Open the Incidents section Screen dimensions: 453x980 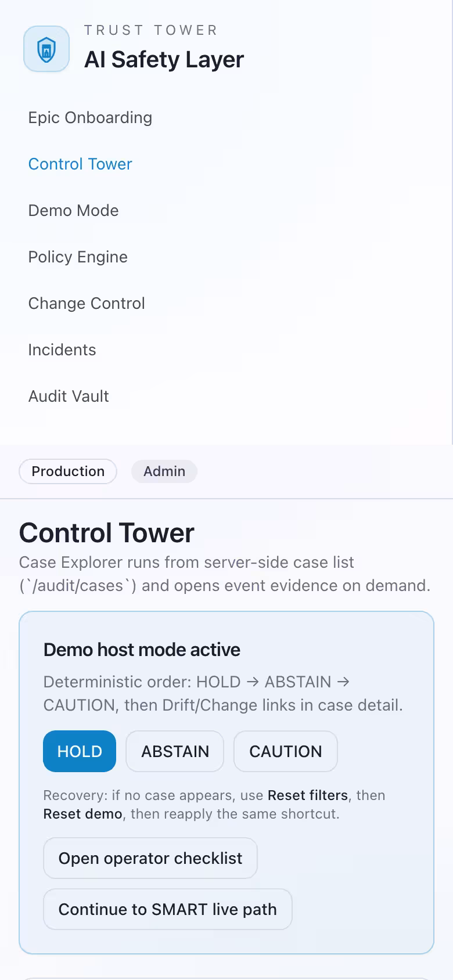62,350
